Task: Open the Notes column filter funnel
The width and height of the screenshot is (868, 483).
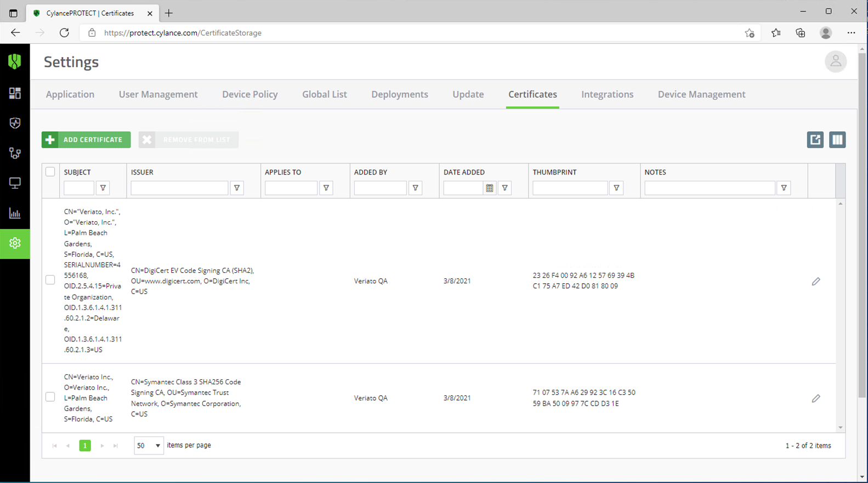Action: point(784,188)
